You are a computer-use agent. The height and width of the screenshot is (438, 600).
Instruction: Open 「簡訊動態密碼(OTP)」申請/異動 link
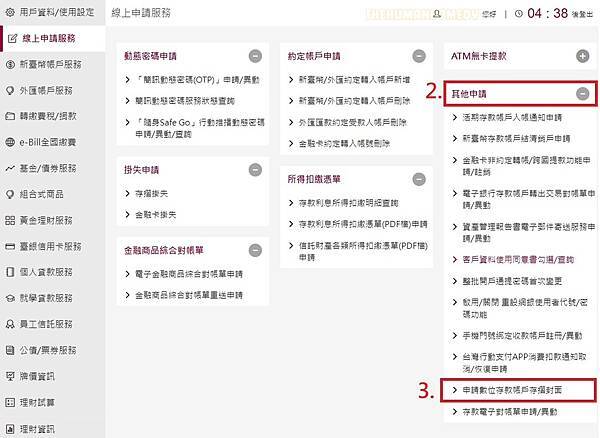coord(197,80)
